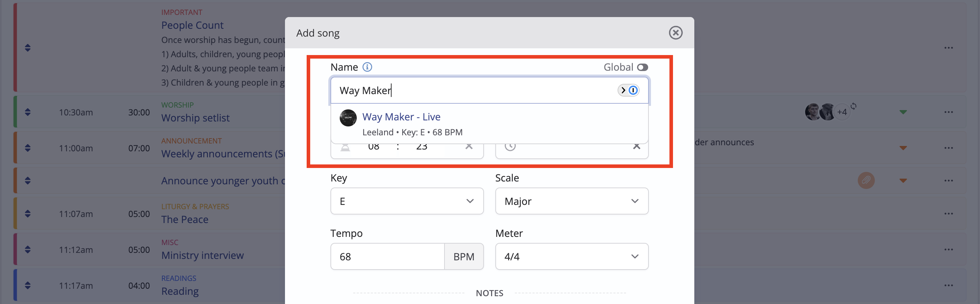Open Weekly announcements row options menu
Screen dimensions: 980x304
(948, 148)
